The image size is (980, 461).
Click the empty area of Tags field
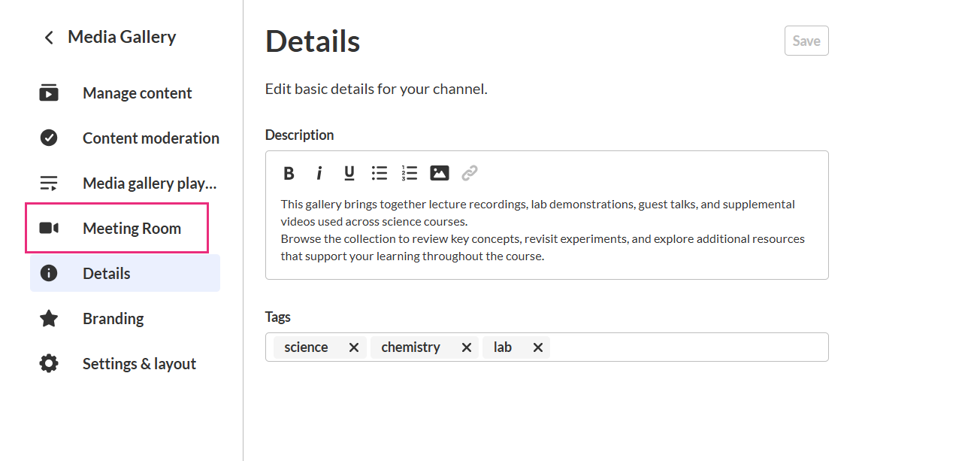point(688,347)
